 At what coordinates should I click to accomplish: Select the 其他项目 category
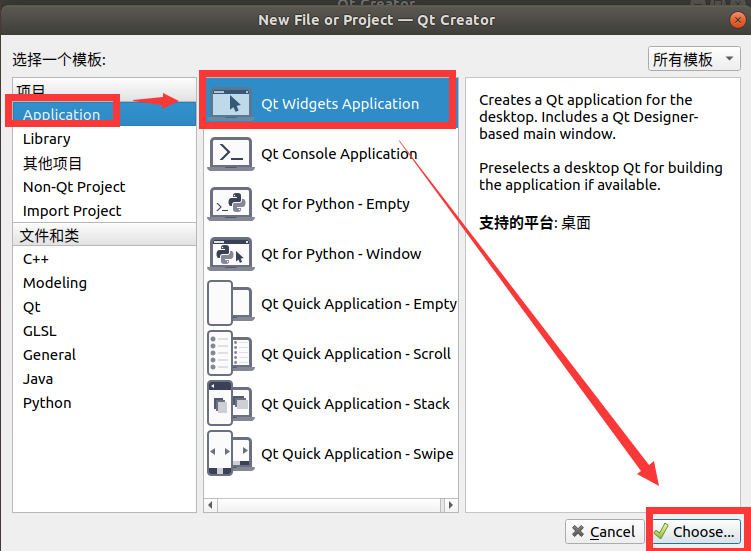[104, 163]
